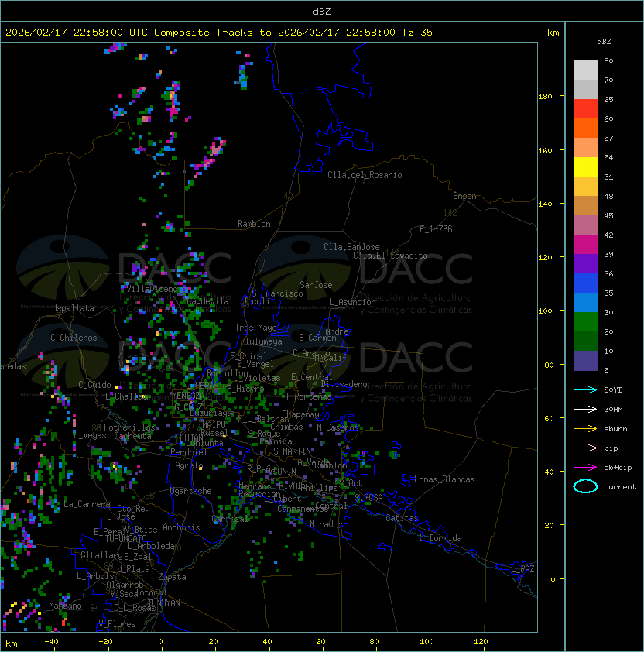Click the Ugarteche map label
This screenshot has height=652, width=644.
point(191,491)
